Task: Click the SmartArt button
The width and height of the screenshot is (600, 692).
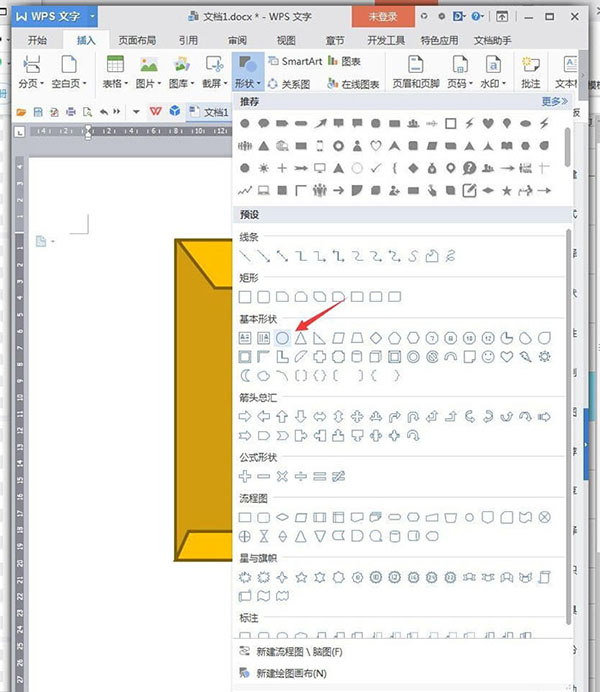Action: 296,61
